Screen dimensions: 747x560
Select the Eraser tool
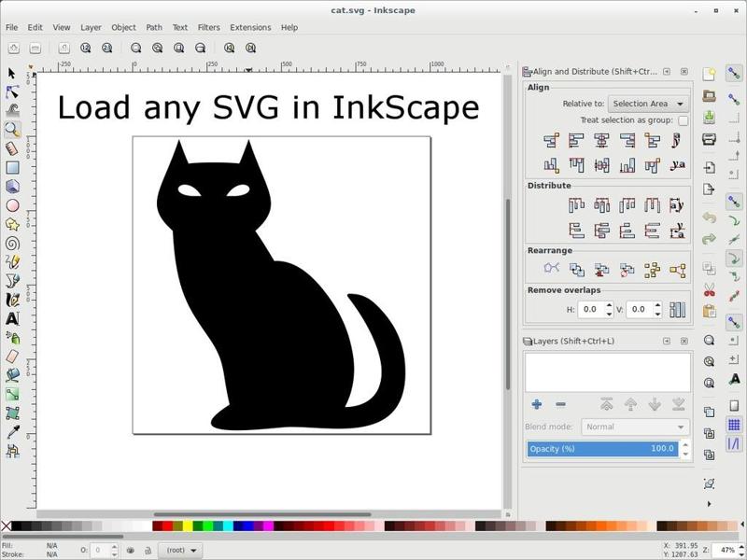click(12, 357)
